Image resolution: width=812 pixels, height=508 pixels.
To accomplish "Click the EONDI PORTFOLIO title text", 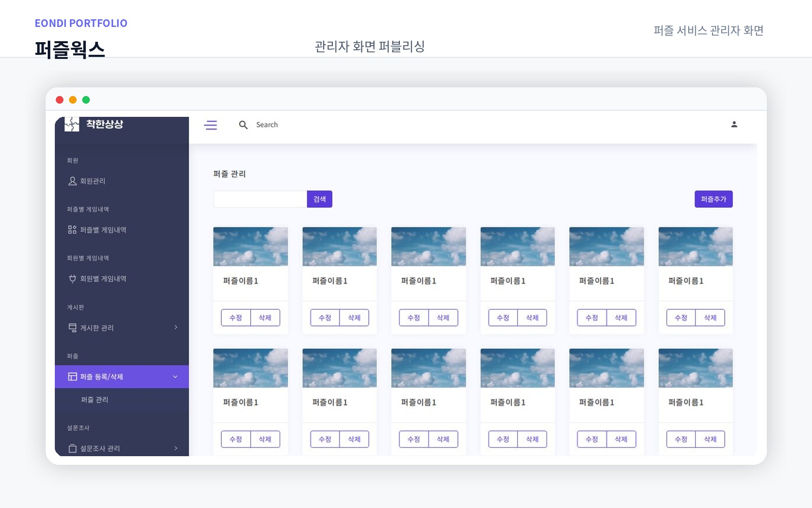I will pos(81,23).
